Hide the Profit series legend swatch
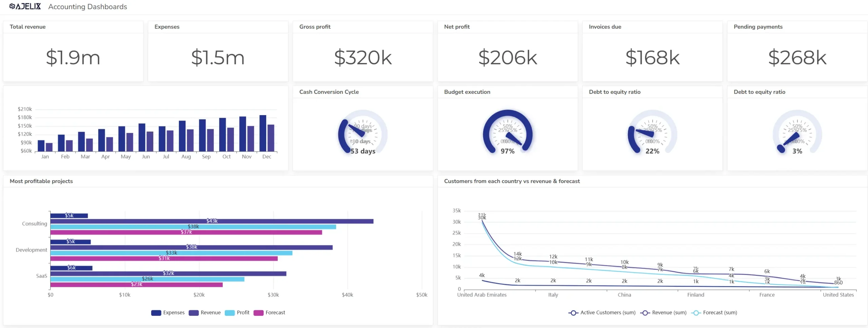The width and height of the screenshot is (868, 328). [x=230, y=313]
